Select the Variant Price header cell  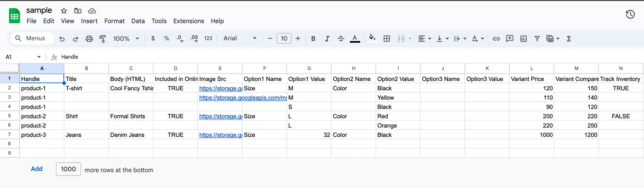pyautogui.click(x=532, y=79)
